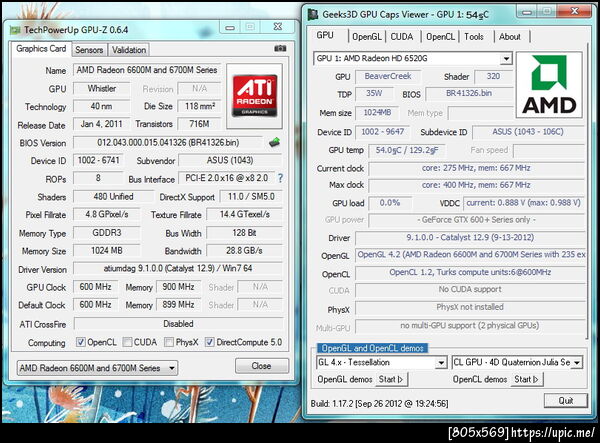Screen dimensions: 600x443
Task: Click the Whistler GPU field in GPU-Z
Action: [102, 89]
